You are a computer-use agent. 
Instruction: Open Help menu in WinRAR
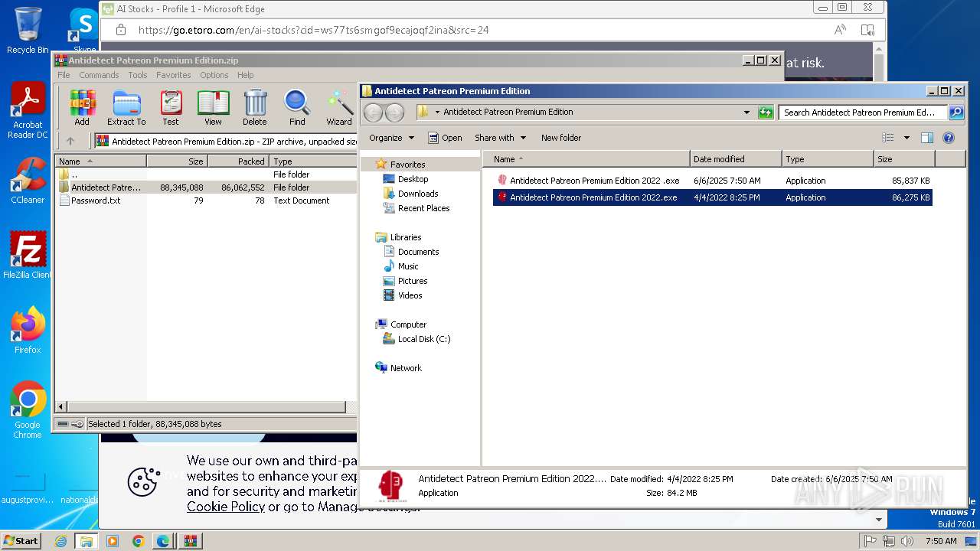pos(245,75)
